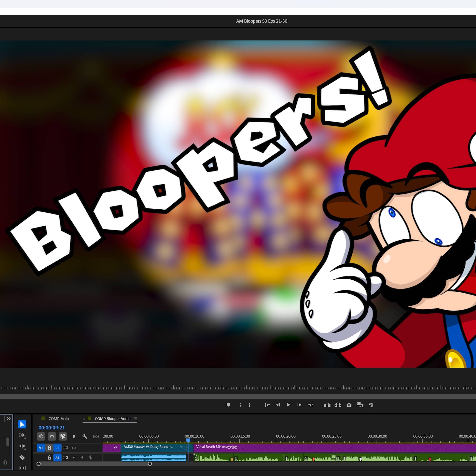Click the Lift button in program monitor
The image size is (476, 476).
327,405
